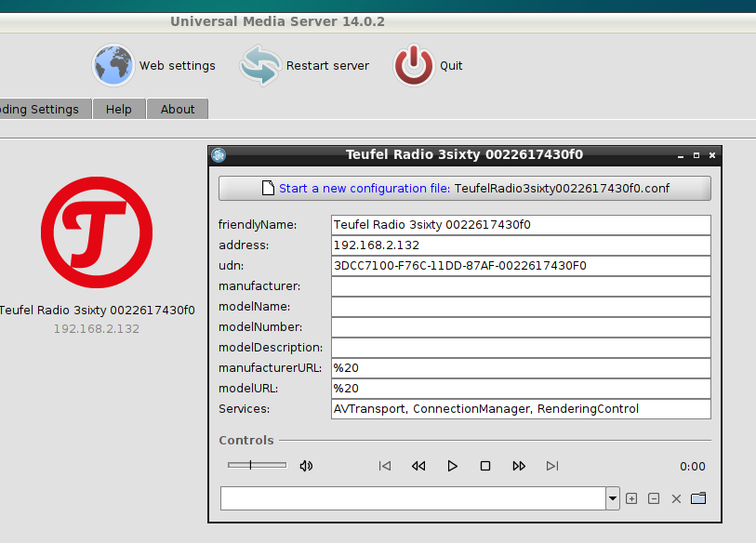Click the red Quit power icon
The height and width of the screenshot is (543, 756).
(414, 65)
